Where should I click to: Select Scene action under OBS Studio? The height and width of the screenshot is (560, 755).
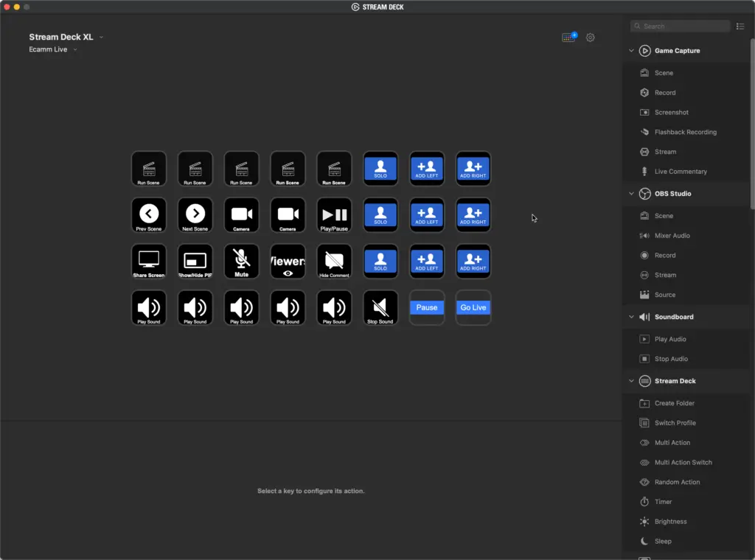coord(686,216)
